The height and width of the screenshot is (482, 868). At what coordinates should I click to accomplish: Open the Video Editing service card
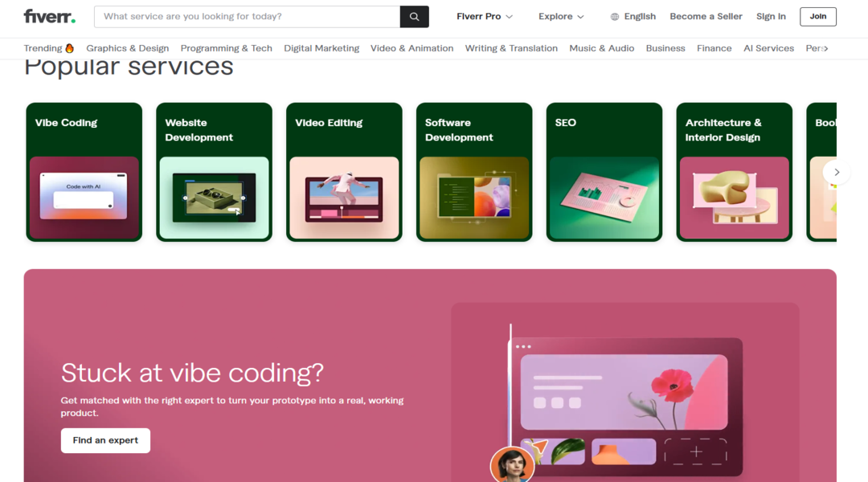click(x=344, y=172)
